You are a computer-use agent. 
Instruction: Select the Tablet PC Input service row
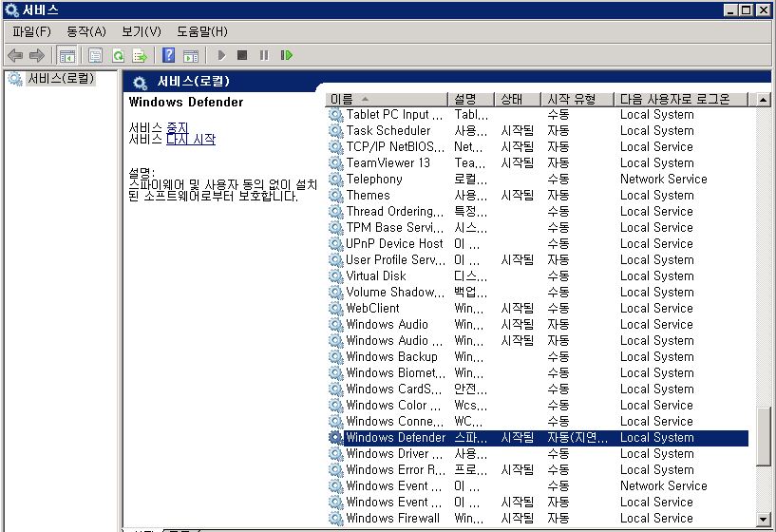[x=537, y=114]
